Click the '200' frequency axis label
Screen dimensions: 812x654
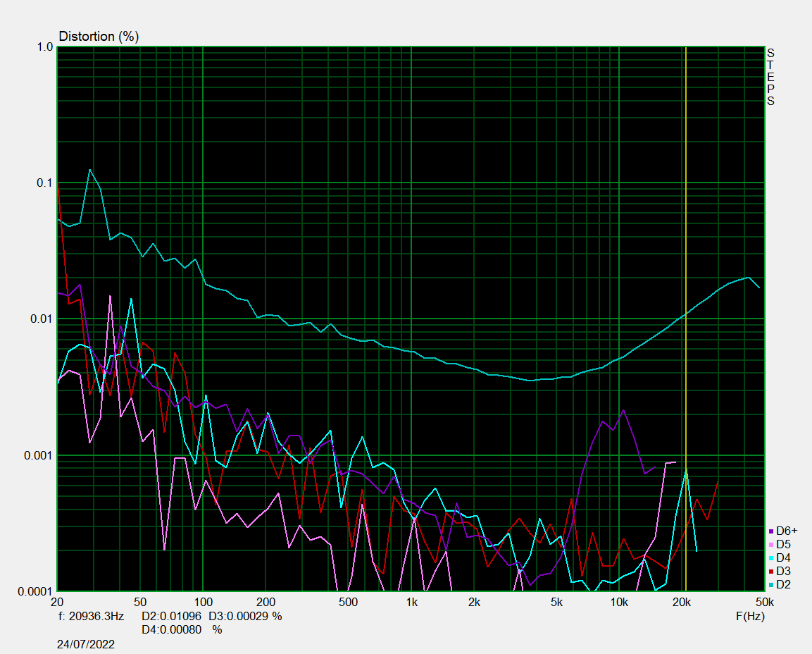[266, 602]
